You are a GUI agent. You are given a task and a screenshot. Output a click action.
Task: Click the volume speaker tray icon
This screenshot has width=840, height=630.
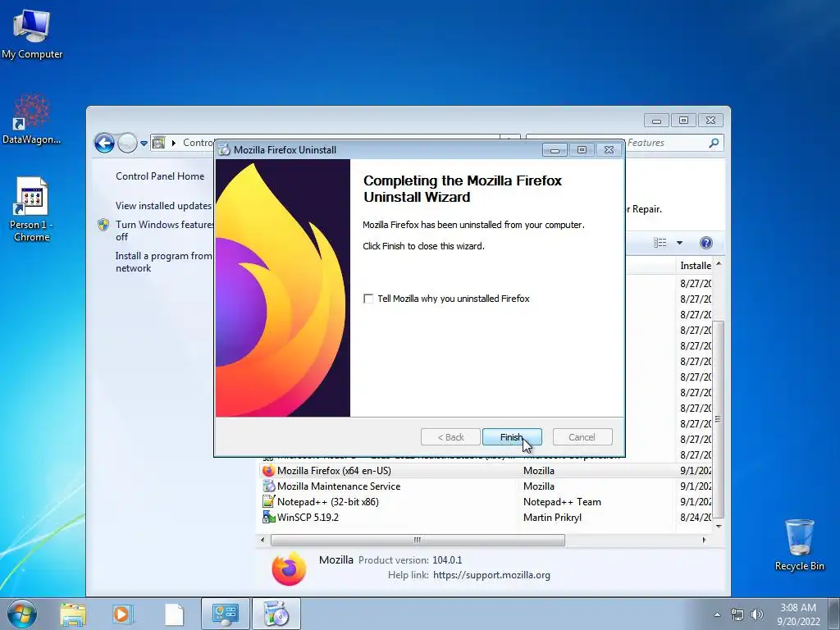pyautogui.click(x=757, y=614)
